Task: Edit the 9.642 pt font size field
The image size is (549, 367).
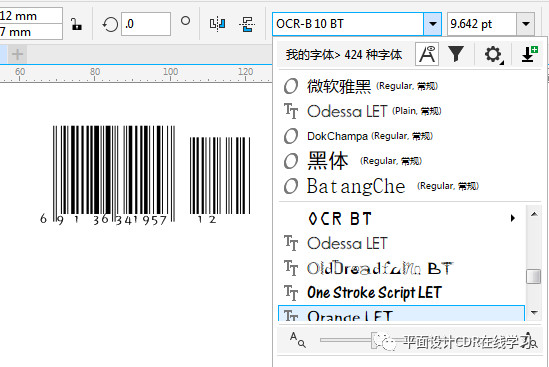Action: click(x=482, y=24)
